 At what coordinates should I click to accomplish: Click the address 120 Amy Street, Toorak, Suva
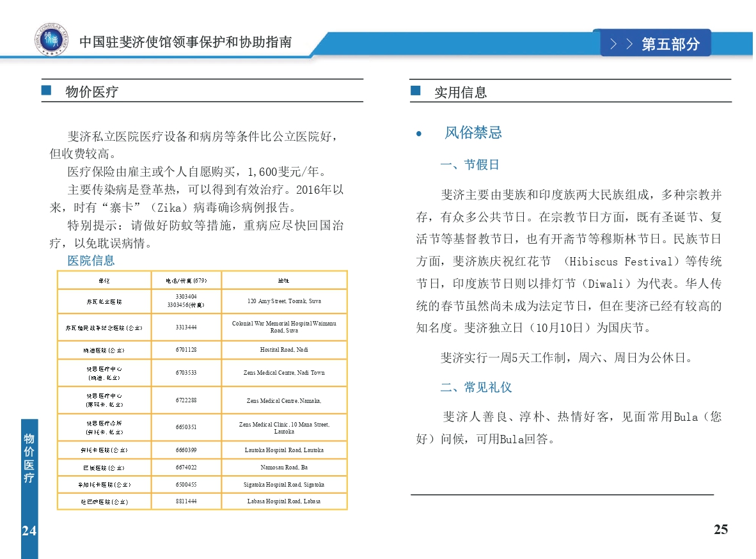pyautogui.click(x=284, y=301)
